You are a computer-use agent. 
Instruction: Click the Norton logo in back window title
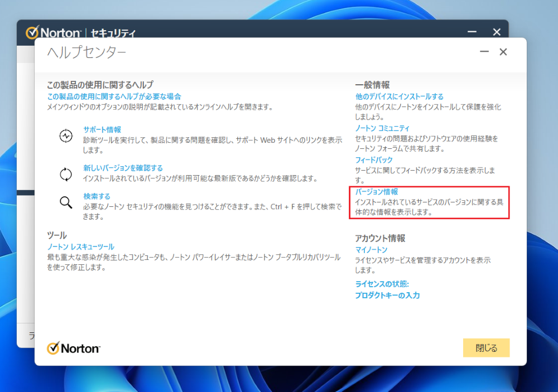coord(54,32)
